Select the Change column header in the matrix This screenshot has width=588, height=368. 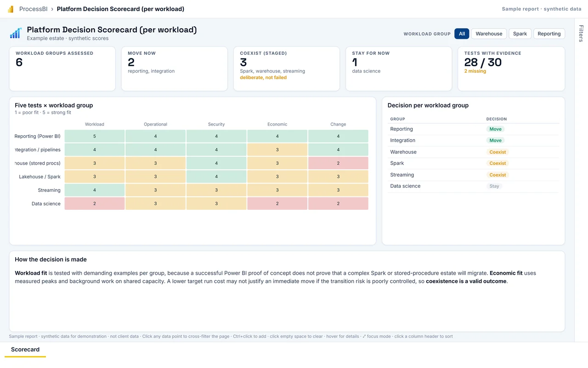[x=338, y=124]
